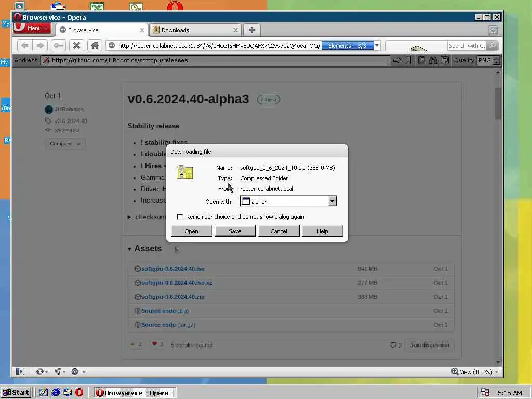The image size is (532, 399).
Task: Click Join discussion button
Action: [430, 345]
